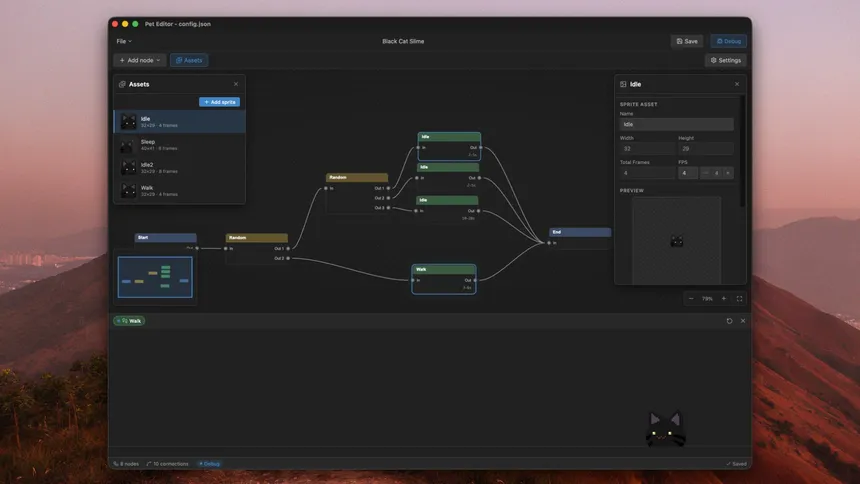This screenshot has height=484, width=860.
Task: Click the Saved status indicator
Action: [736, 464]
